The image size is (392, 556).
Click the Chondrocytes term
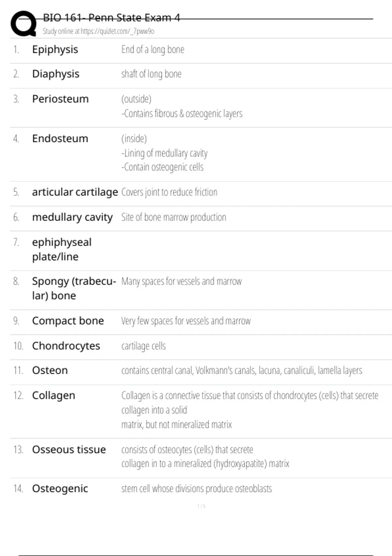pos(66,346)
